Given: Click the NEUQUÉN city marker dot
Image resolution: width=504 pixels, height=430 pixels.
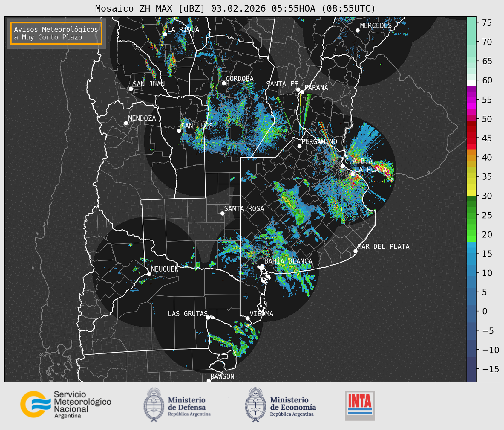Looking at the screenshot, I should coord(149,274).
